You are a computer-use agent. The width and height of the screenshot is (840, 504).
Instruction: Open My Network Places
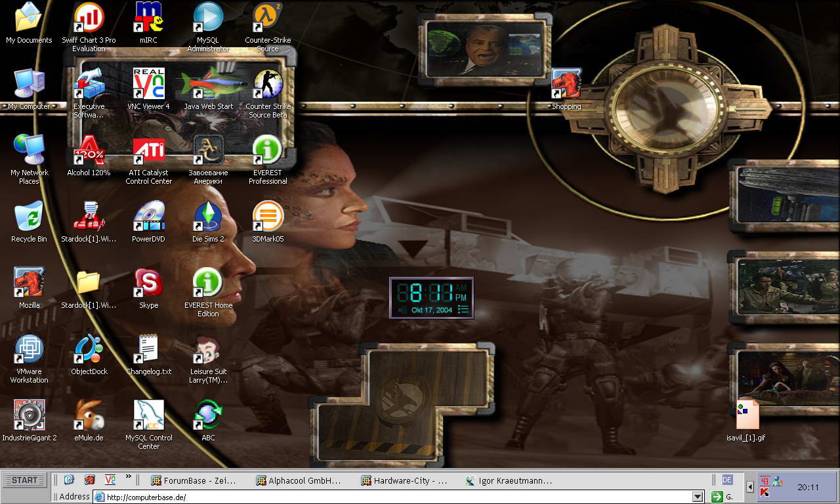click(x=29, y=159)
